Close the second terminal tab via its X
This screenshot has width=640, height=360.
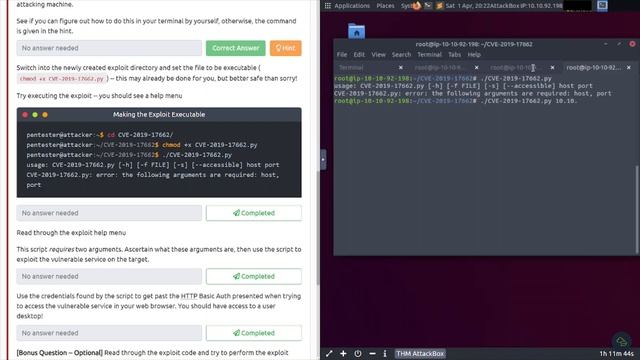[x=476, y=67]
